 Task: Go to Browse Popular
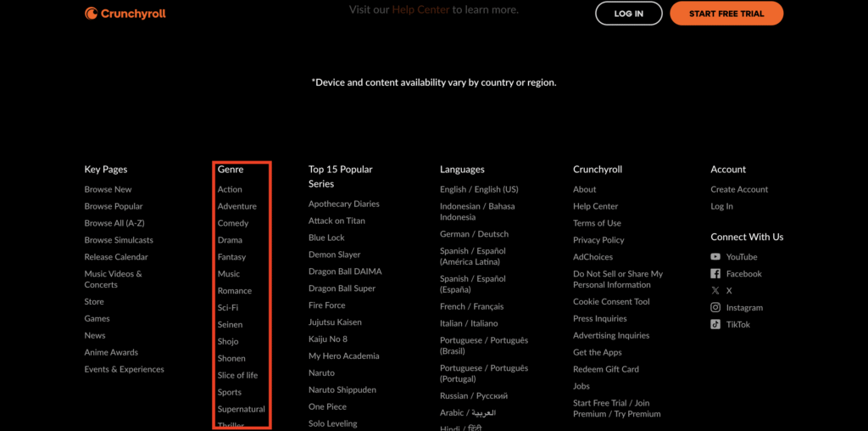pyautogui.click(x=114, y=206)
